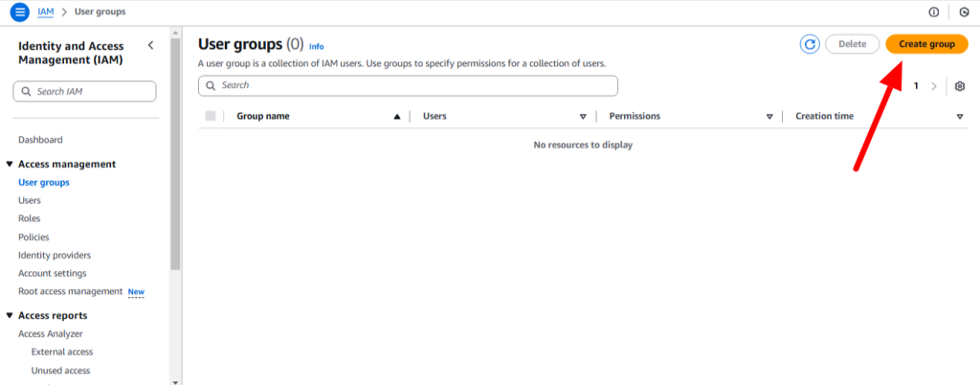Click the Users column header
The width and height of the screenshot is (980, 385).
click(x=435, y=116)
